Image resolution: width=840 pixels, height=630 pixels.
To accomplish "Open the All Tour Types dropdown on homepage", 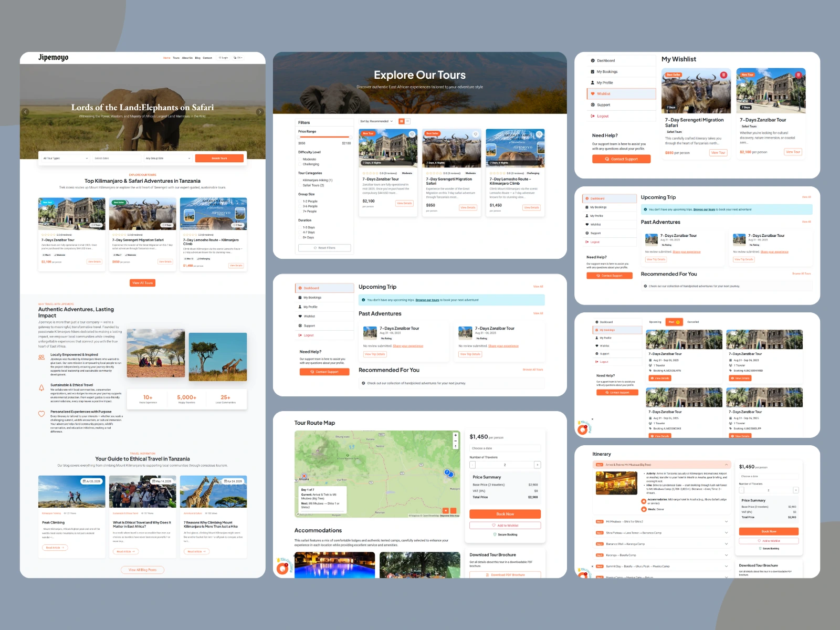I will pos(66,158).
